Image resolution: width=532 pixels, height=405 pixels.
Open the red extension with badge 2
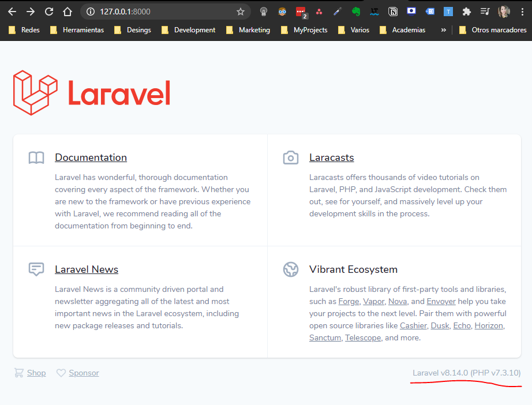click(x=301, y=12)
